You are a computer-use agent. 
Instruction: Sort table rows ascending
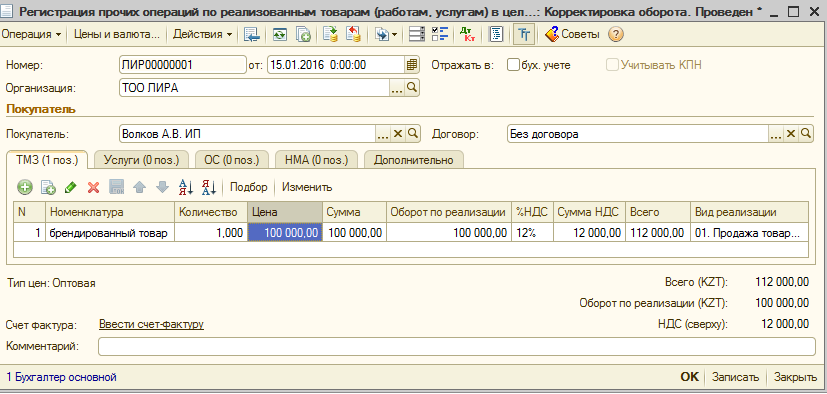click(x=186, y=187)
